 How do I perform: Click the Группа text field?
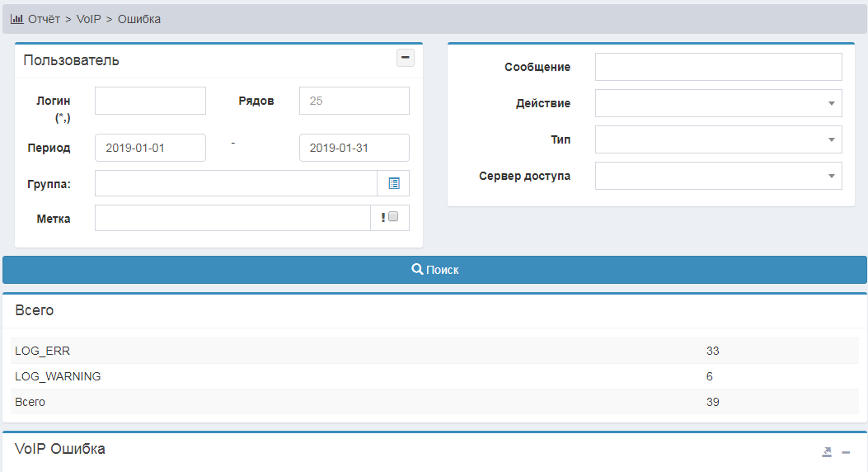236,183
